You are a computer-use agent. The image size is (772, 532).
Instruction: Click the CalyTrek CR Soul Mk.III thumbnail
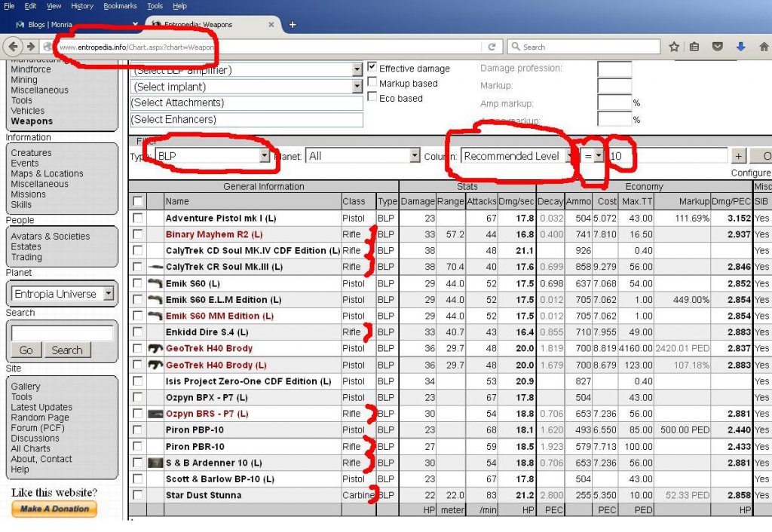(x=155, y=267)
